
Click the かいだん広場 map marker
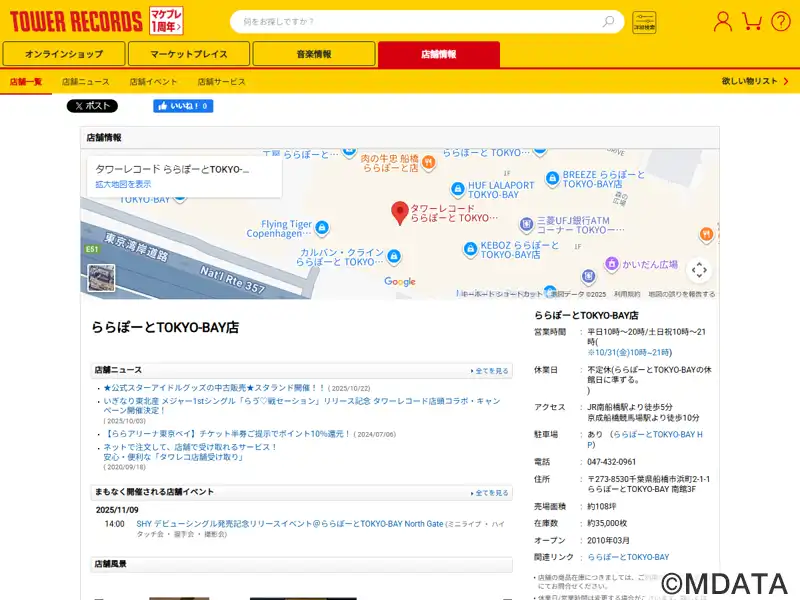coord(611,264)
